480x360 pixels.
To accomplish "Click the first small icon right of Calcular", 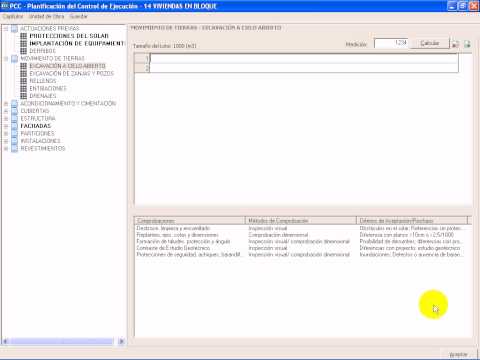I will click(455, 44).
